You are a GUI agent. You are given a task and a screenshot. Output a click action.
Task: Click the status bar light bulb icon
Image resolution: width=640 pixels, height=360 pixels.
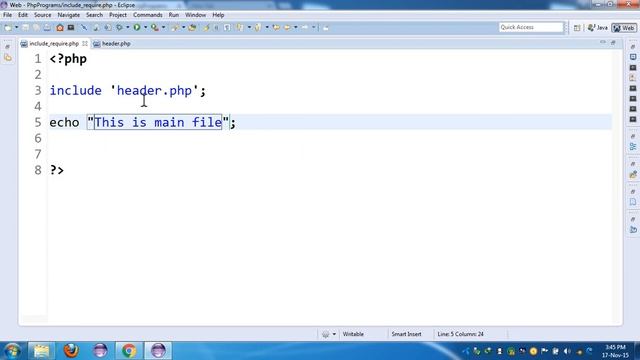tap(326, 334)
